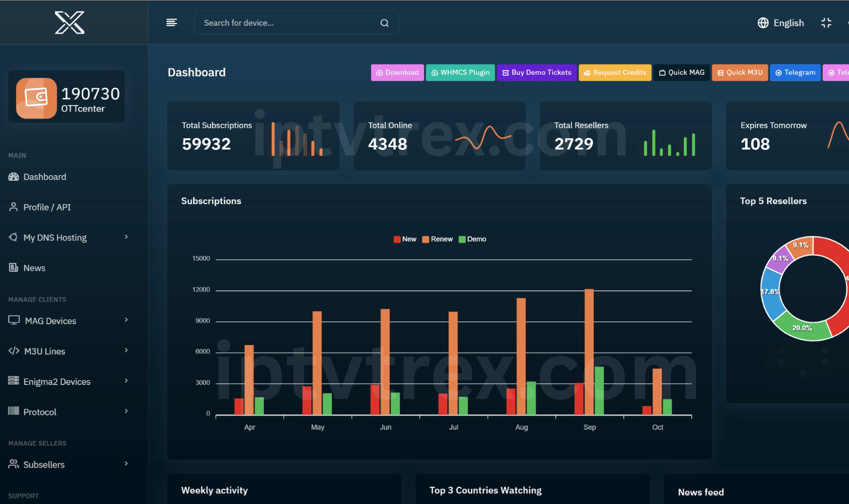This screenshot has width=849, height=504.
Task: Click the M3U Lines code icon
Action: pyautogui.click(x=14, y=351)
